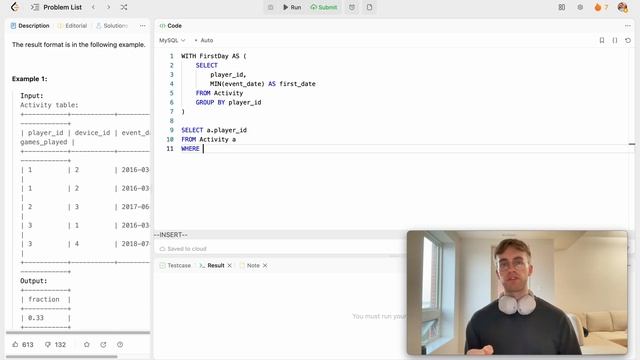Click line 6 GROUP BY player_id
The height and width of the screenshot is (360, 640).
pos(228,102)
